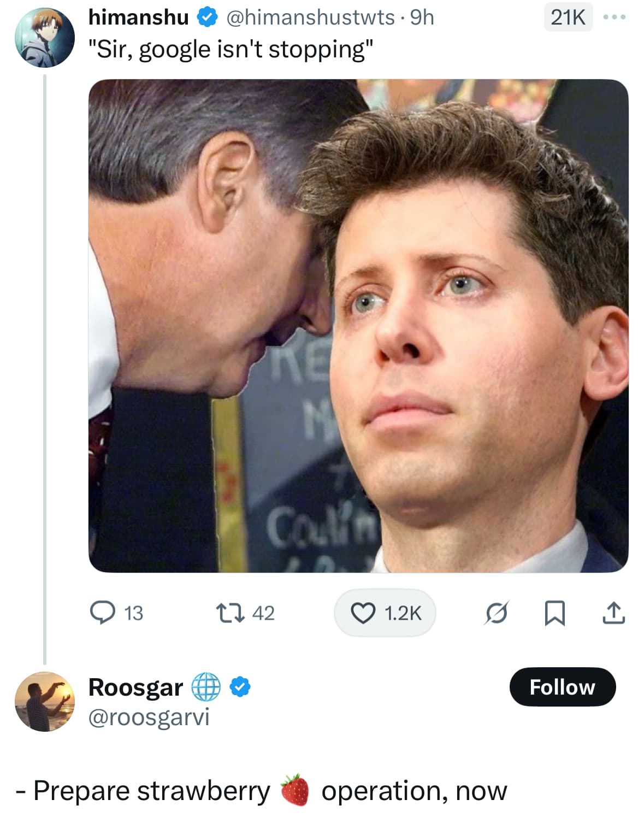Click the globe icon next to Roosgar

206,687
